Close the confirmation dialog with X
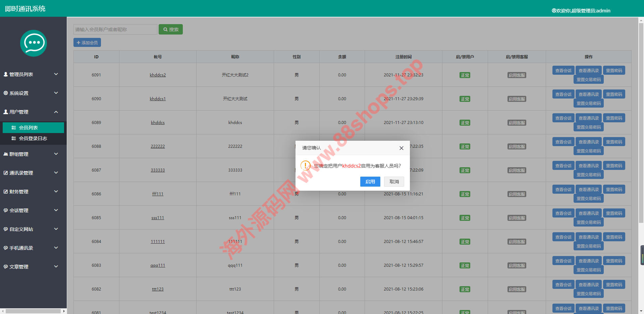Viewport: 644px width, 314px height. pos(401,148)
